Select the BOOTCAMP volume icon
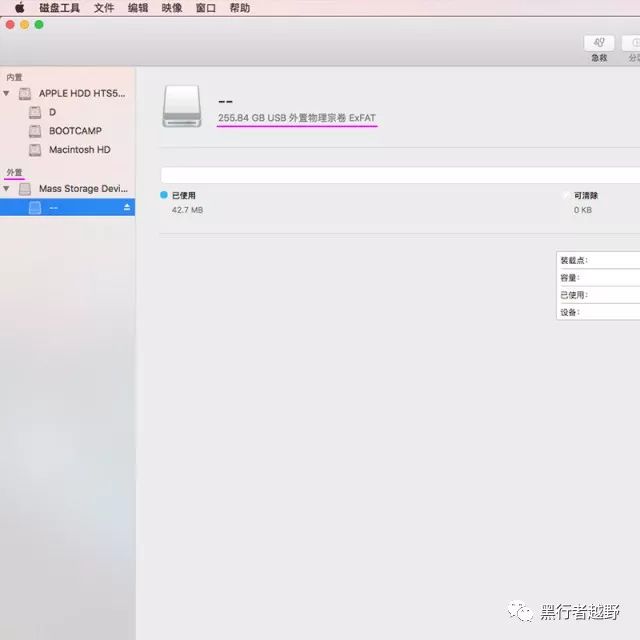The image size is (640, 640). point(35,131)
